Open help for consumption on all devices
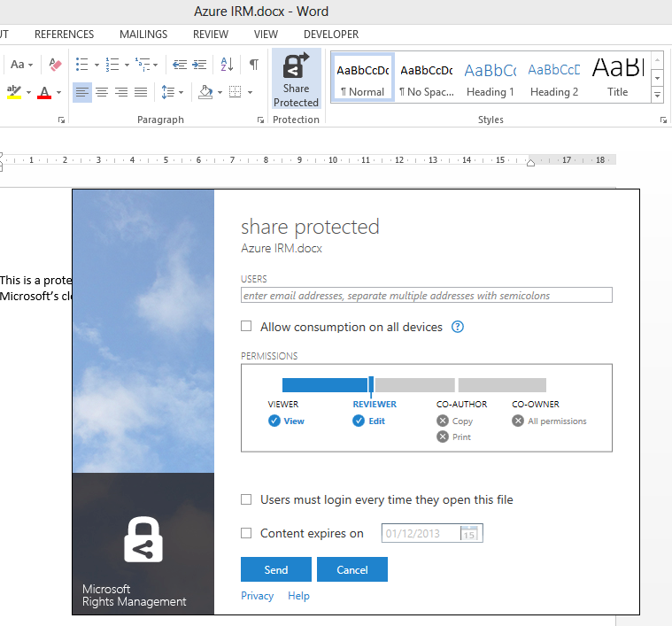672x626 pixels. coord(458,327)
